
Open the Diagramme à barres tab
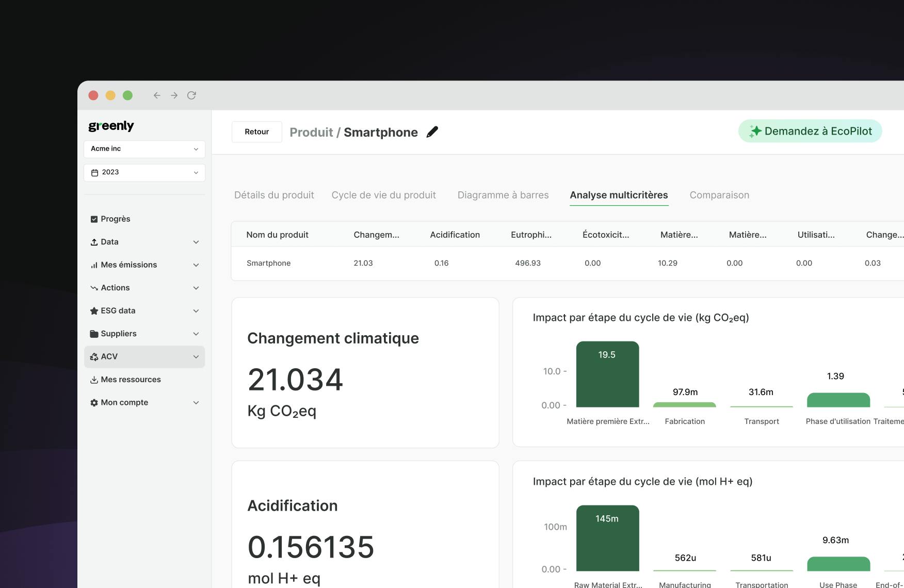point(503,195)
